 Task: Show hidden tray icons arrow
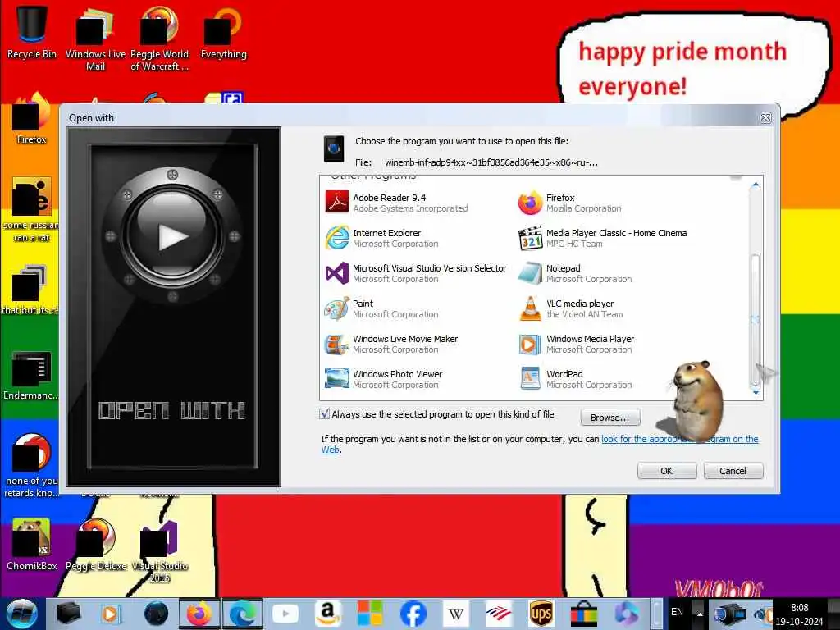699,613
